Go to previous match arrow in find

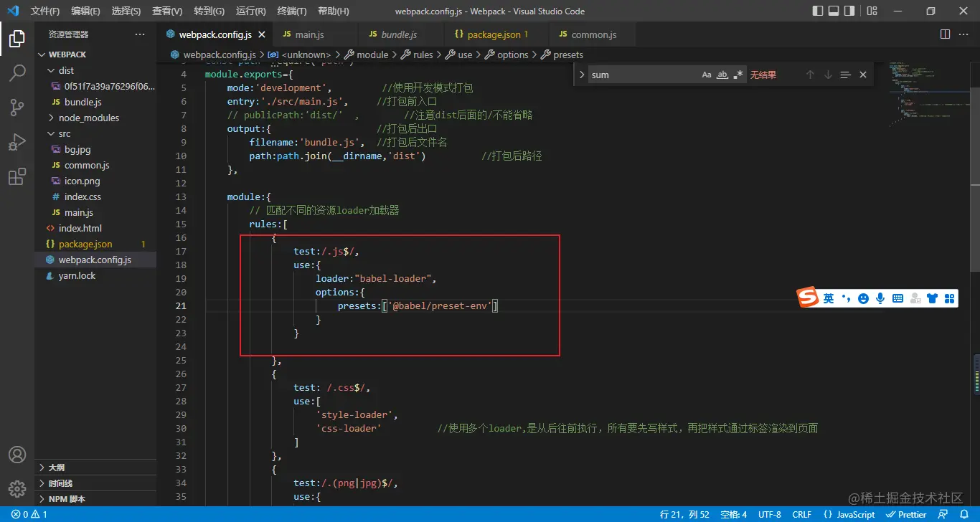pyautogui.click(x=811, y=75)
